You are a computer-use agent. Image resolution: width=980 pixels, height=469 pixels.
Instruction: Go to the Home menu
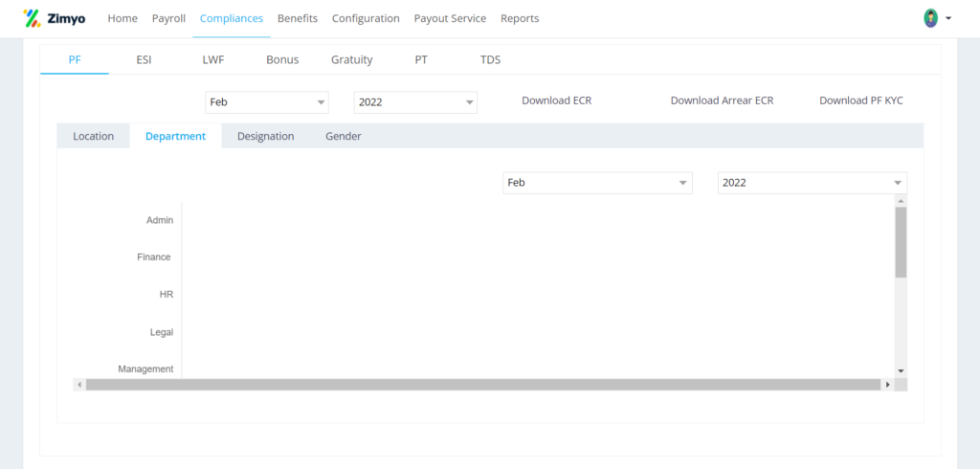point(122,18)
